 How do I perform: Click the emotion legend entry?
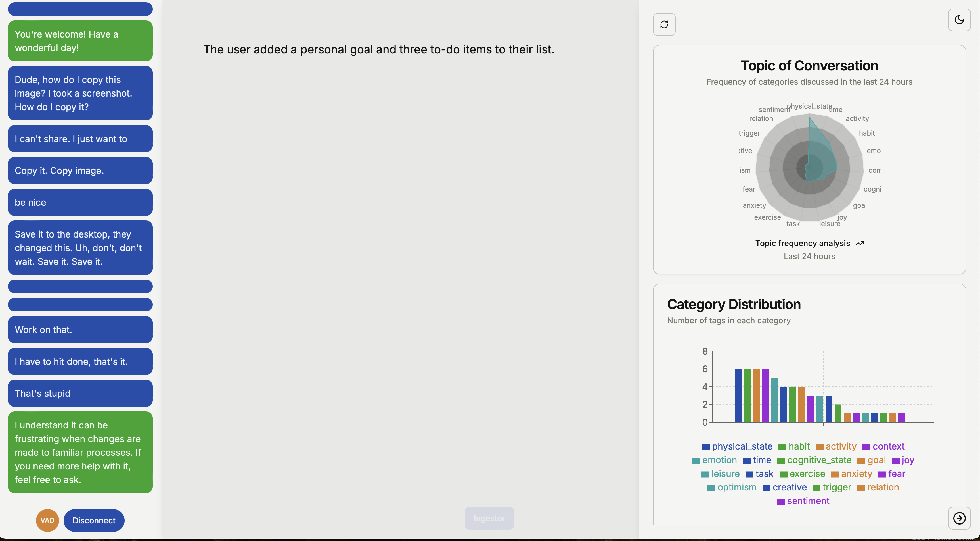click(714, 460)
